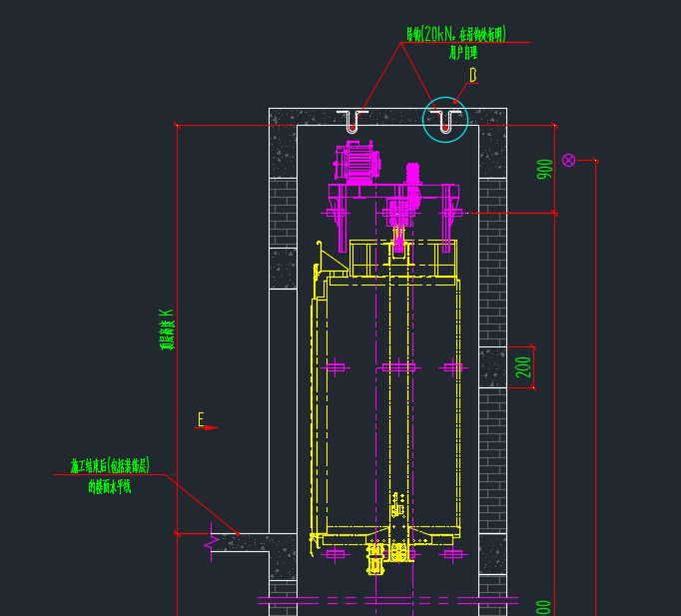This screenshot has height=616, width=681.
Task: Click the yellow car-top guard railing
Action: tap(403, 259)
